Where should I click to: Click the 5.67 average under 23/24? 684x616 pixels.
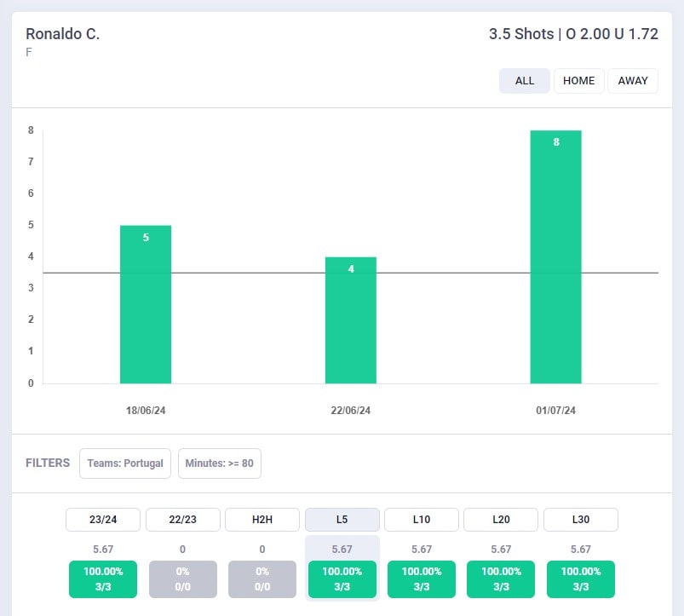click(x=103, y=550)
